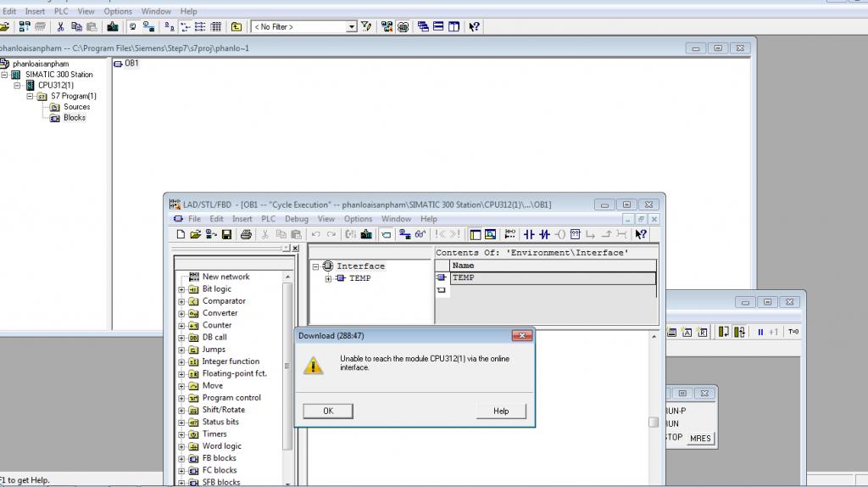
Task: Open the No Filter dropdown
Action: click(x=351, y=26)
